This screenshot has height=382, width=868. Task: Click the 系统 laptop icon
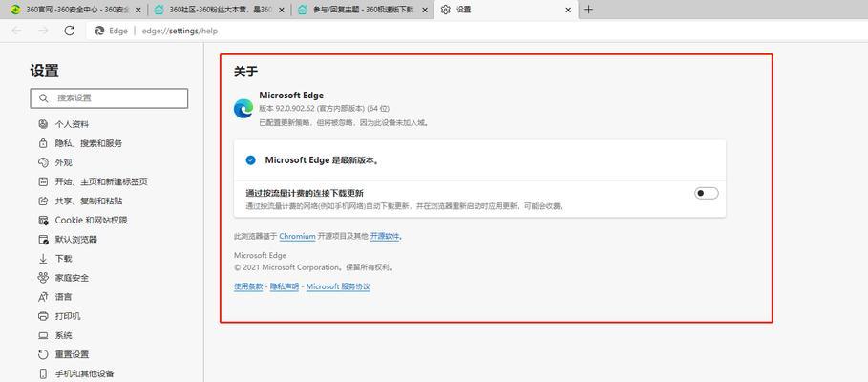tap(43, 335)
